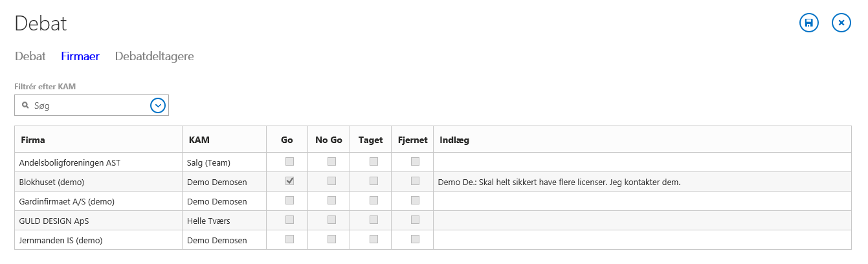This screenshot has height=264, width=868.
Task: Open the Debatdeltagere tab
Action: (x=155, y=56)
